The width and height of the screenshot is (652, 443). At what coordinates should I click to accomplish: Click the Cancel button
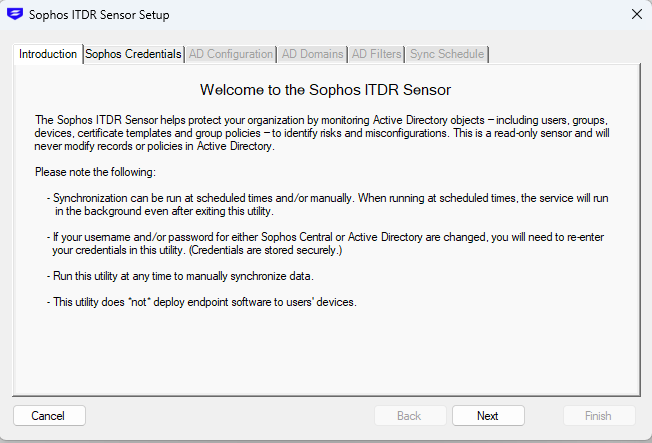point(49,416)
